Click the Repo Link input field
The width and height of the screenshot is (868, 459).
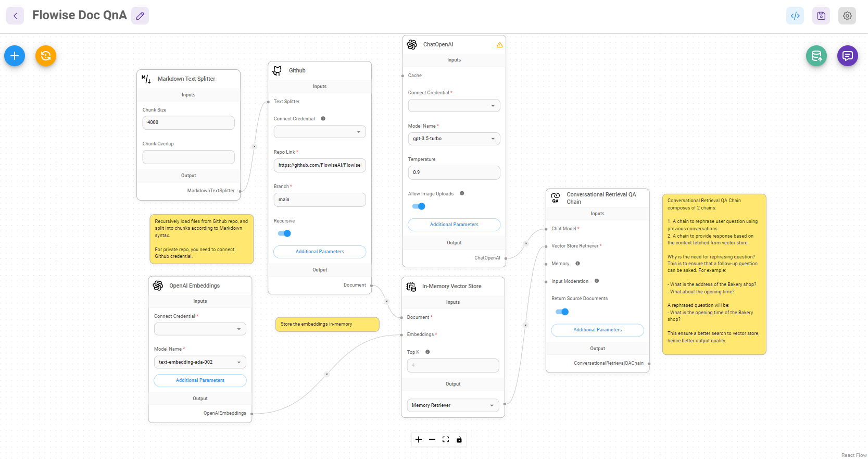[320, 165]
